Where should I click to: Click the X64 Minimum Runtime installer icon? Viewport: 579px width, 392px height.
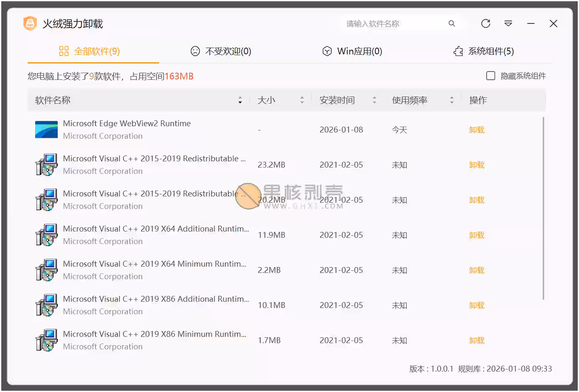click(x=46, y=270)
